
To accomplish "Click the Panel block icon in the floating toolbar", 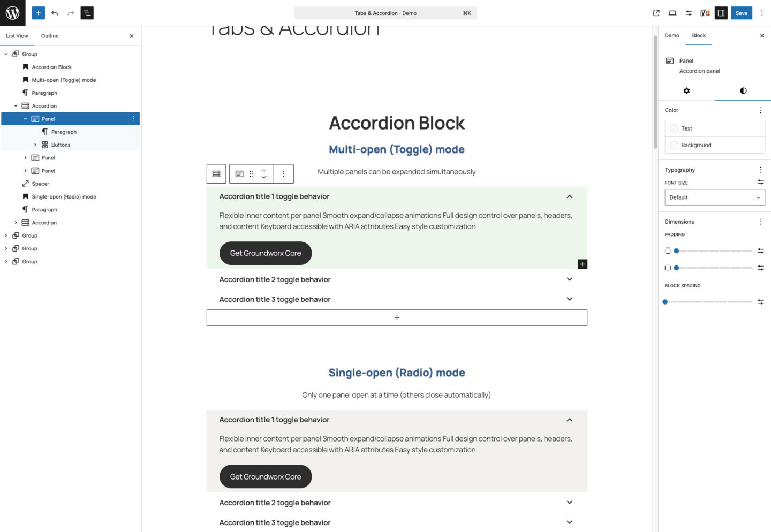I will coord(239,173).
